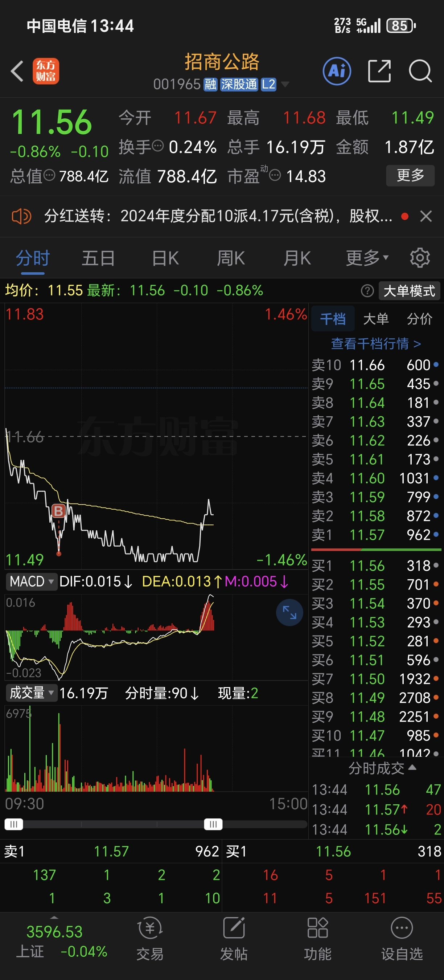This screenshot has width=444, height=980.
Task: Tap the announcement speaker icon
Action: [21, 216]
